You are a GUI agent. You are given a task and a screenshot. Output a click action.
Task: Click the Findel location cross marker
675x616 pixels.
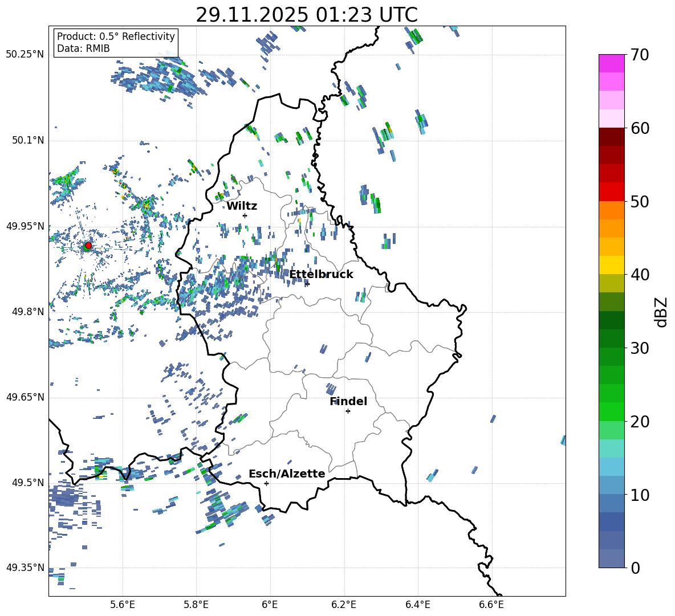(x=348, y=411)
